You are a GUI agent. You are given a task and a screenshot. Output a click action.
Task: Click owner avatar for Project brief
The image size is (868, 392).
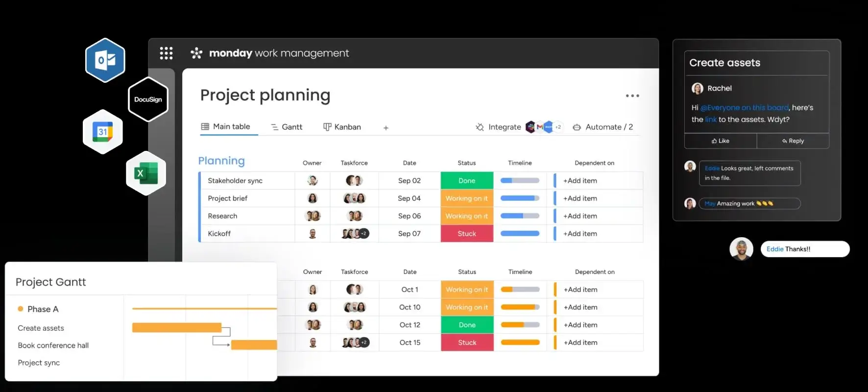coord(313,198)
